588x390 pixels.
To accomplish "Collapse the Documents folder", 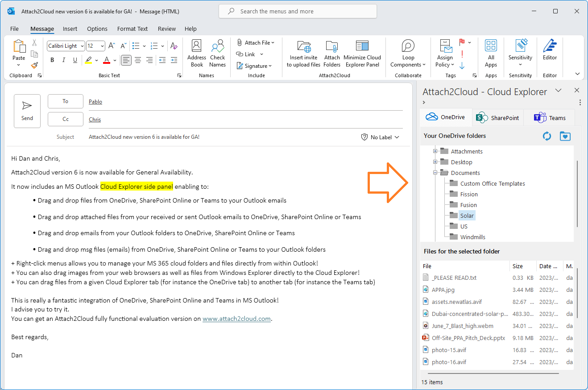I will point(435,173).
